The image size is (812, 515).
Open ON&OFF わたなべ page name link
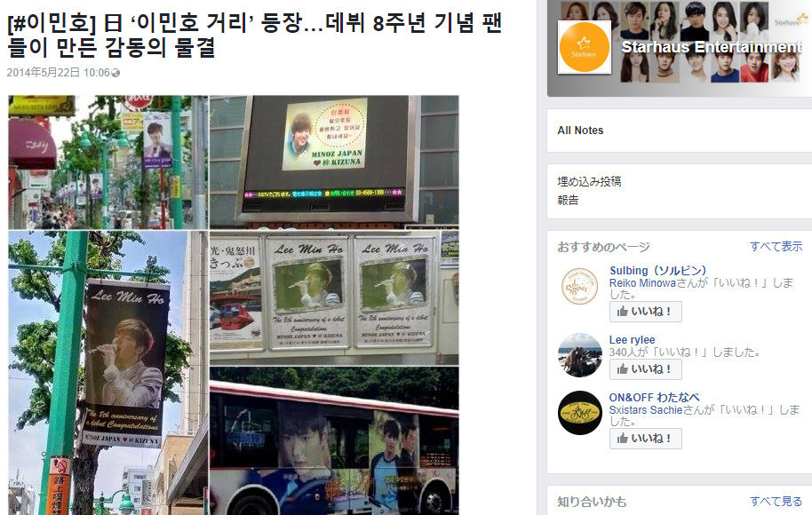tap(654, 398)
